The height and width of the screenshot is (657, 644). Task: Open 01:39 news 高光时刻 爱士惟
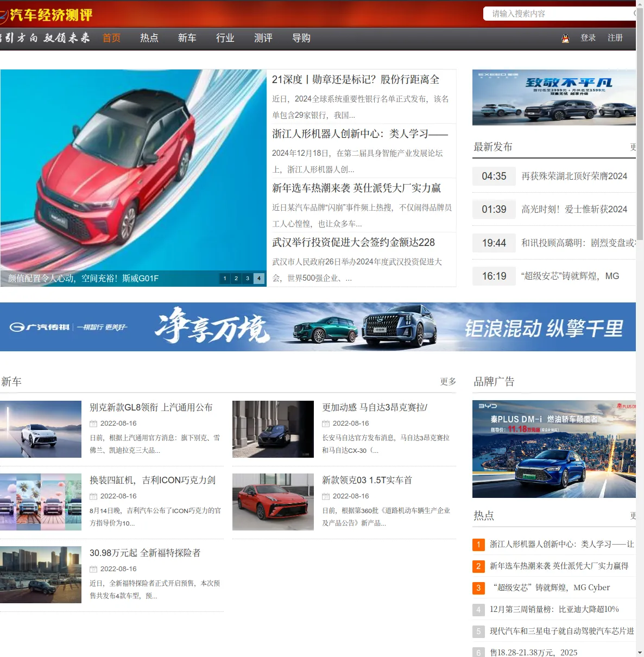tap(574, 210)
